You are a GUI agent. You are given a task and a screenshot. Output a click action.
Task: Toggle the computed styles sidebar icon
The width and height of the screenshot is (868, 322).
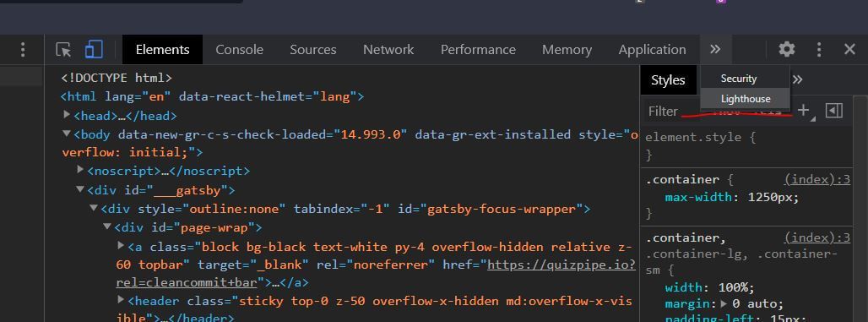(833, 110)
